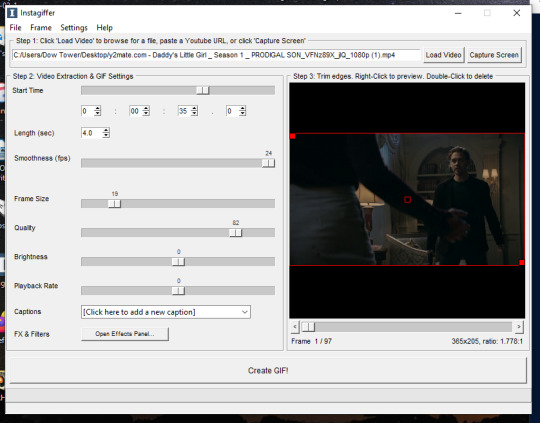Click the frame scrollbar left arrow
The image size is (540, 423).
tap(295, 327)
